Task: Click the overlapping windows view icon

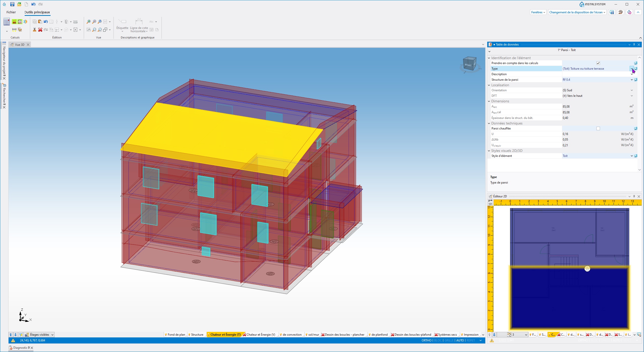Action: (x=105, y=30)
